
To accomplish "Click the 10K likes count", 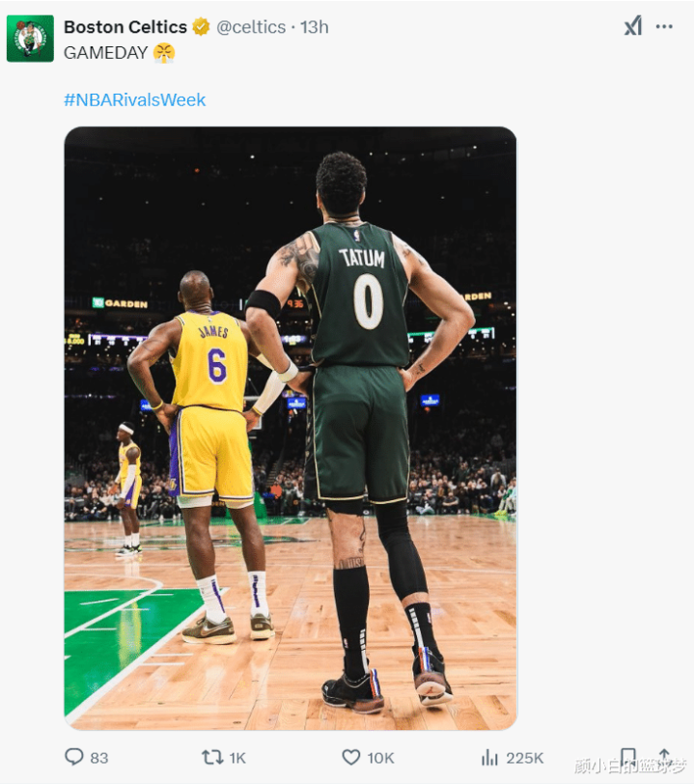I will pos(381,758).
